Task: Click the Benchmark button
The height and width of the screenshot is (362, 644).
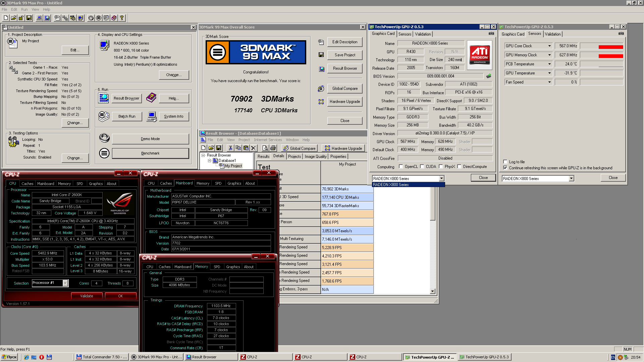Action: 150,154
